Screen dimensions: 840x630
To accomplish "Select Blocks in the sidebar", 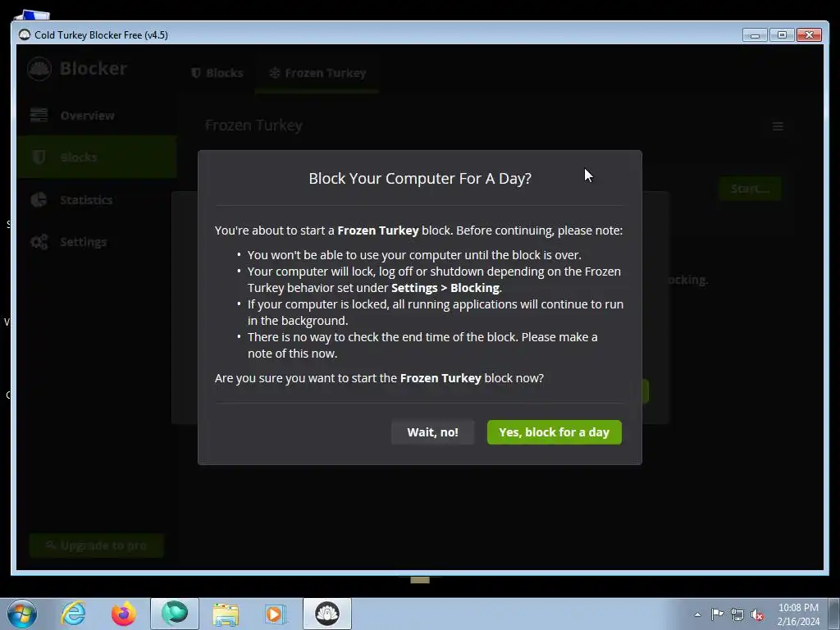I will click(x=97, y=157).
